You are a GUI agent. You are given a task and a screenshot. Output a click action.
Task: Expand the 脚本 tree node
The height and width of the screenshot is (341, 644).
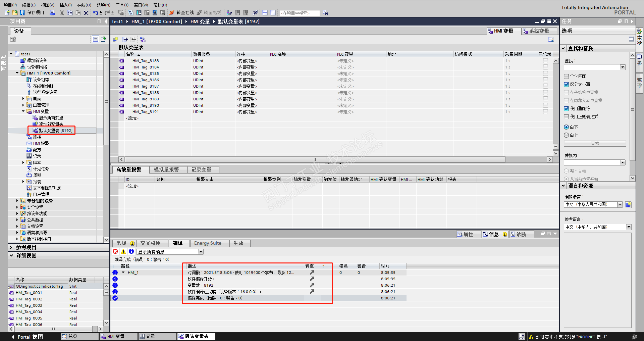[x=23, y=162]
